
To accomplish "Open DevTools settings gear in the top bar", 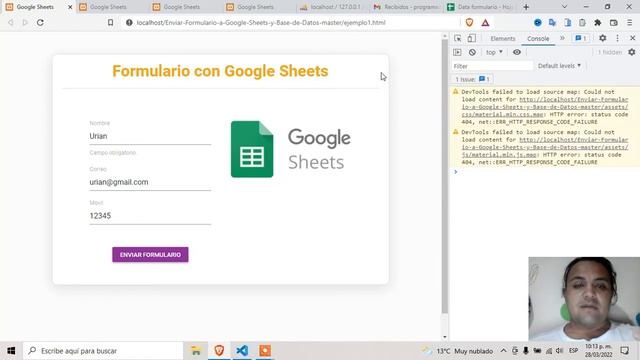I will point(602,38).
